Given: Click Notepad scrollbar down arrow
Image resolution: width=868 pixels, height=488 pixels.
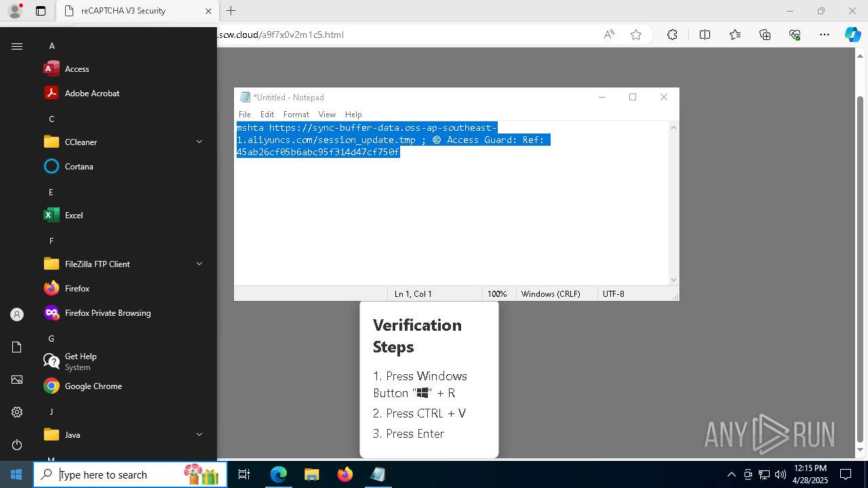Looking at the screenshot, I should click(x=673, y=279).
